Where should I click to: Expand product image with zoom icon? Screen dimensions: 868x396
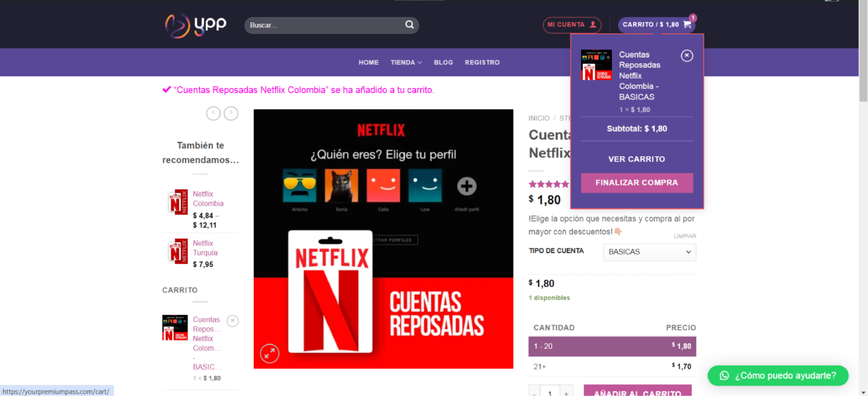269,353
